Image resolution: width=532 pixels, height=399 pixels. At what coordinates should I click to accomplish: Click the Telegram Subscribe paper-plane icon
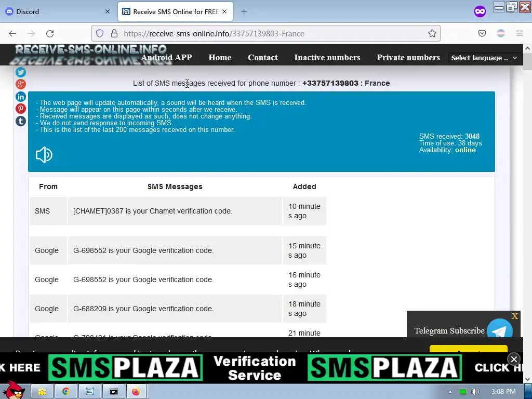point(499,329)
